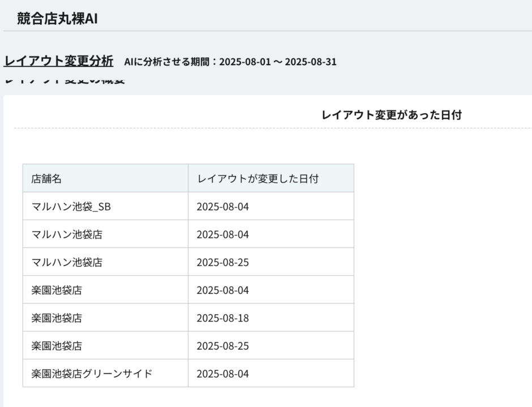This screenshot has height=407, width=532.
Task: Select the マルハン池袋_SB store name cell
Action: click(x=71, y=207)
